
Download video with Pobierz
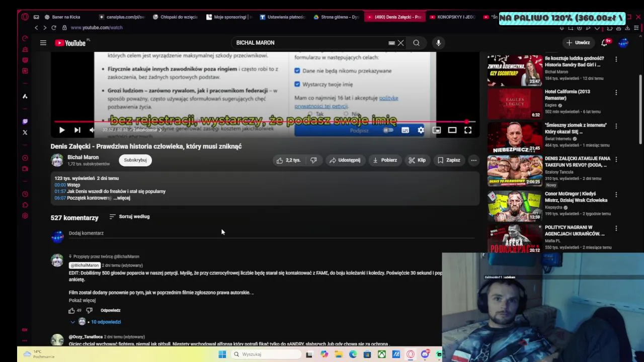point(385,160)
